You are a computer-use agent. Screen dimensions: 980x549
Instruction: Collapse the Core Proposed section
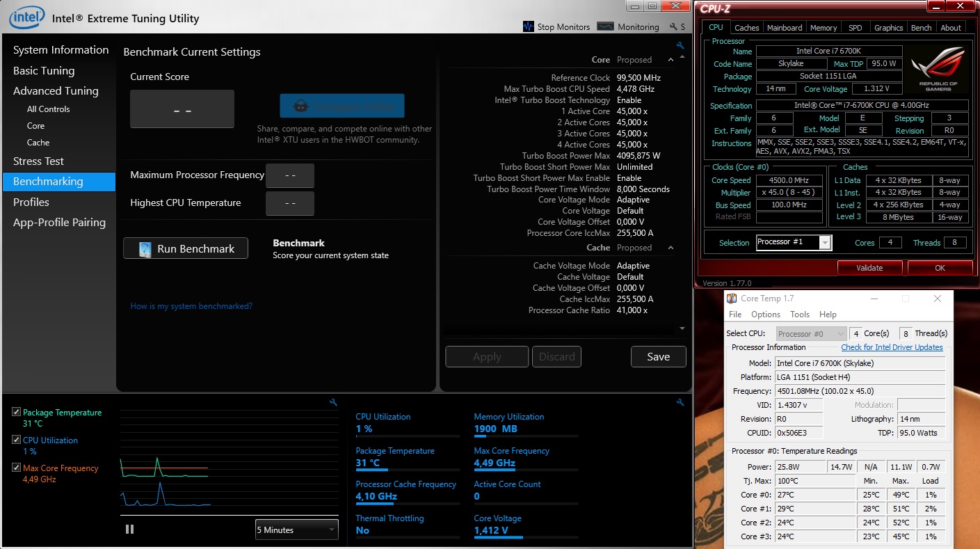(670, 60)
